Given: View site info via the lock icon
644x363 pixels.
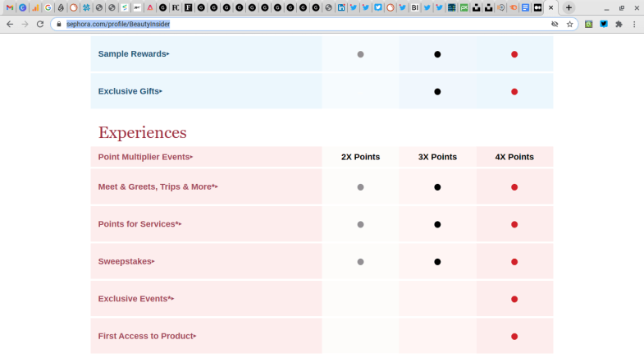Looking at the screenshot, I should pos(59,25).
